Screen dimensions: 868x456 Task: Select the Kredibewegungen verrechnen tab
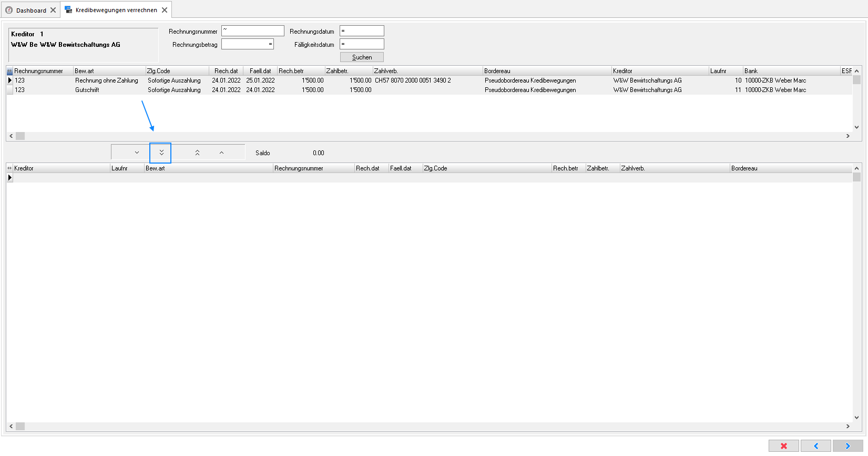pyautogui.click(x=116, y=10)
